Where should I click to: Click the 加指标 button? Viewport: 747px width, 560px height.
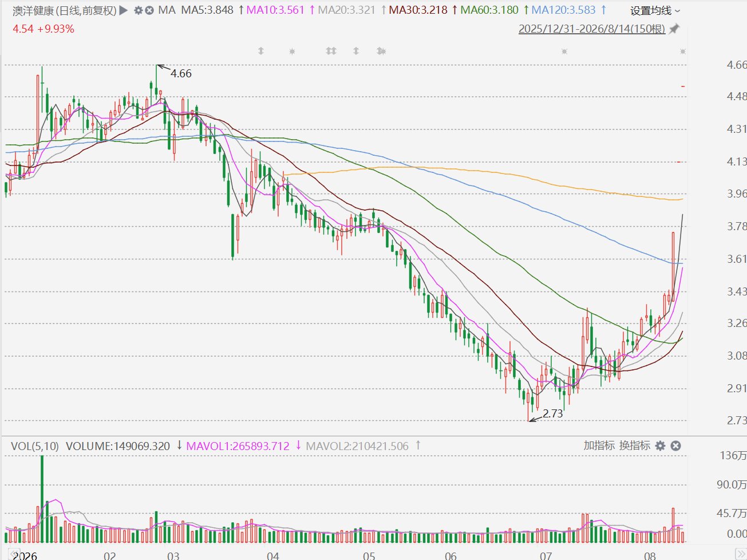pyautogui.click(x=599, y=445)
